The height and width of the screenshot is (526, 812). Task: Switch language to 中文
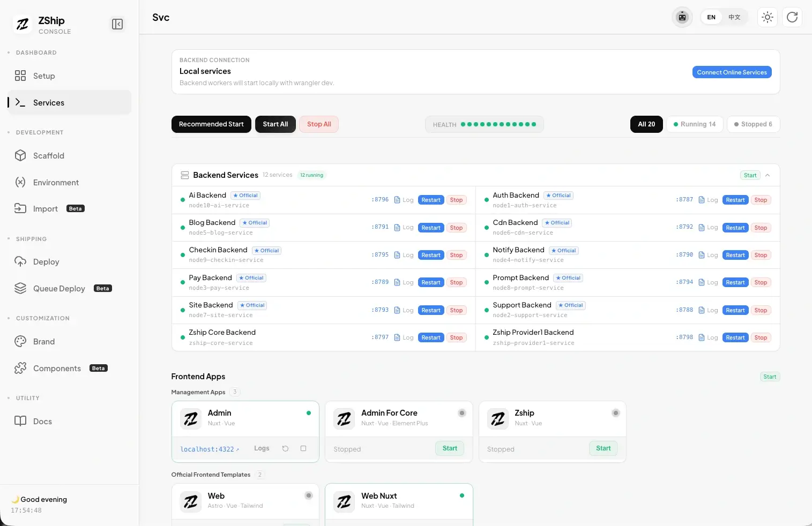734,17
